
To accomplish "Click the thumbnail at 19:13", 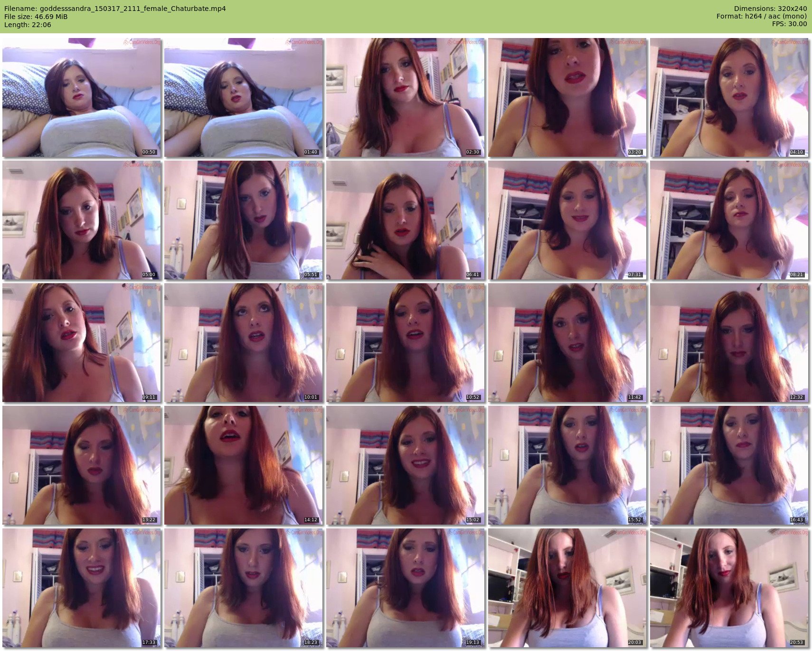I will [x=406, y=588].
